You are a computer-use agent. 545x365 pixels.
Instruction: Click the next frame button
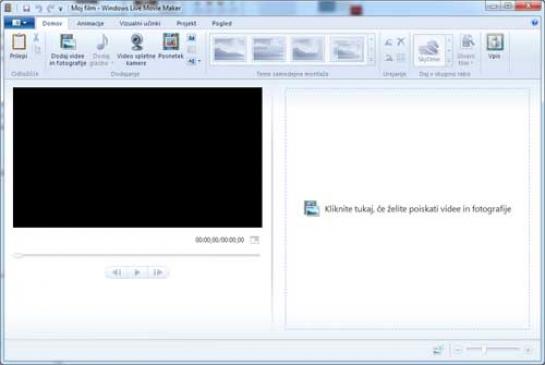point(158,272)
